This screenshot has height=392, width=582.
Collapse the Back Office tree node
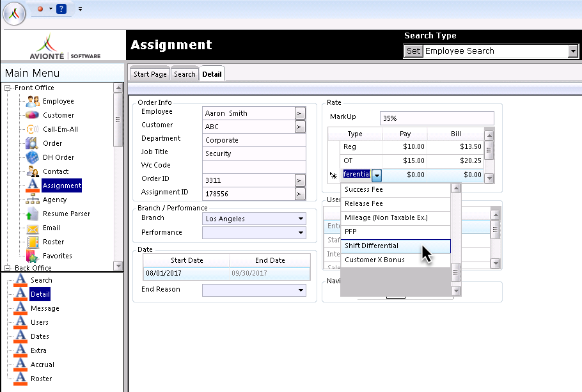[7, 268]
